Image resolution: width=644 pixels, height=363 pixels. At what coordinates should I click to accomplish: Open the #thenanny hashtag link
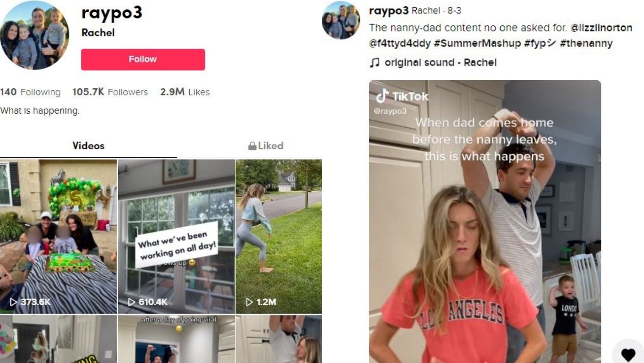point(586,43)
